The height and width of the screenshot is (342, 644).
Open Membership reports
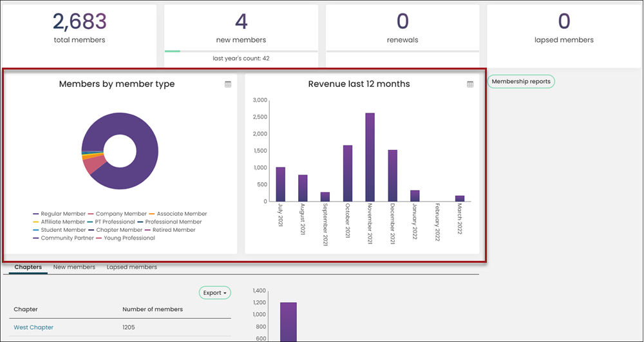click(x=521, y=81)
